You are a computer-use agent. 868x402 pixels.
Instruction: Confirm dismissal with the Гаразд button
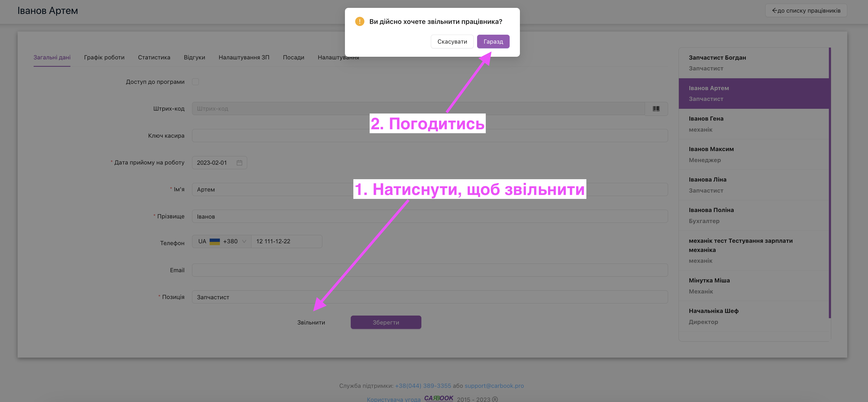493,42
